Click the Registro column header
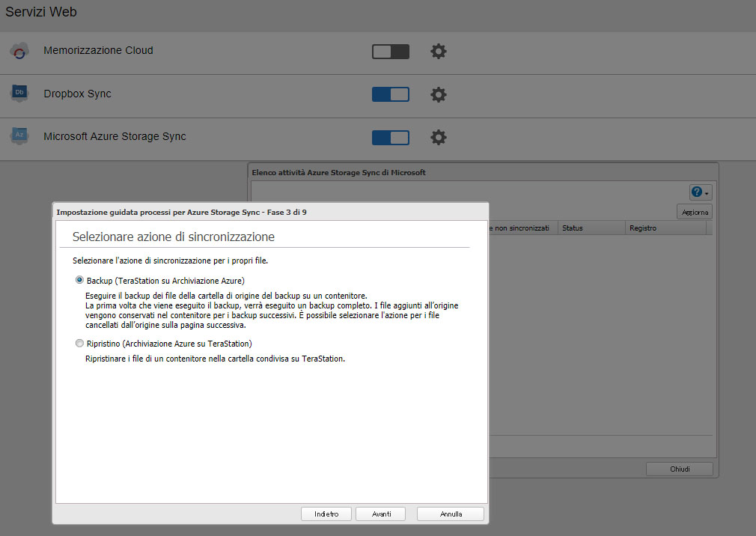The image size is (756, 536). click(x=665, y=228)
